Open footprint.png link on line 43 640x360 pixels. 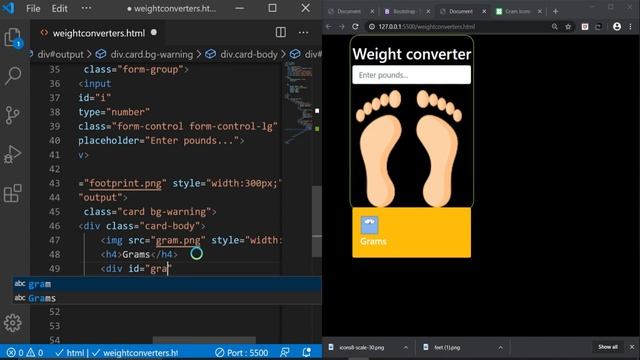pyautogui.click(x=125, y=183)
